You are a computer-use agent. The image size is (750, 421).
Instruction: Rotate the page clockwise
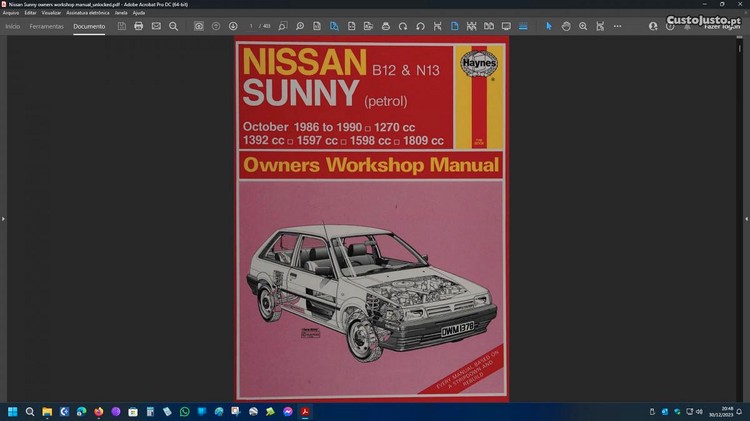(x=403, y=26)
